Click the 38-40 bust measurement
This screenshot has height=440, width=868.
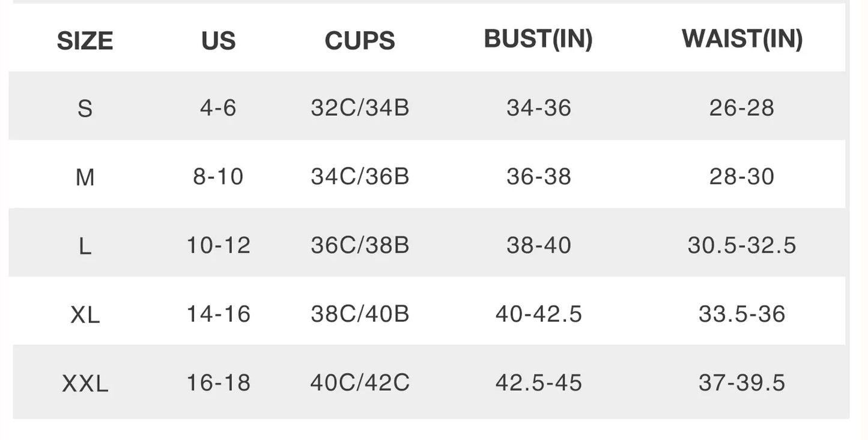click(x=538, y=245)
